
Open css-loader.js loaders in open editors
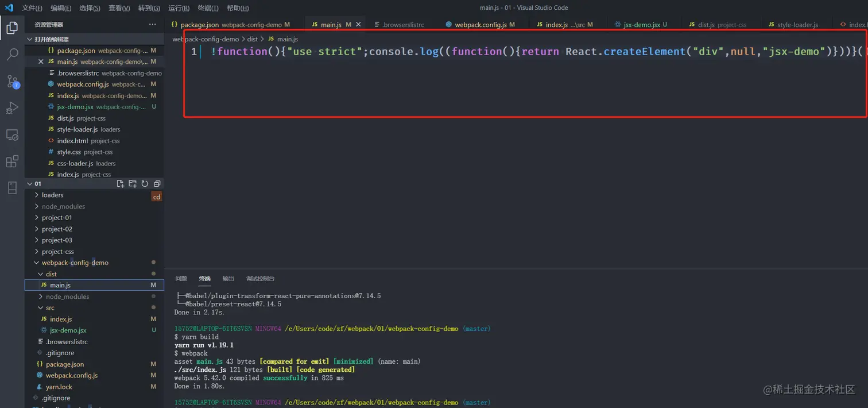coord(95,164)
